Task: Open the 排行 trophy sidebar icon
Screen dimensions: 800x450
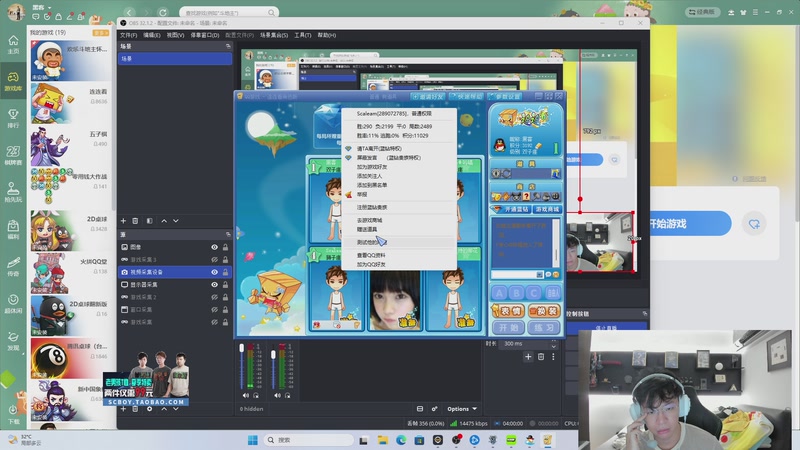Action: click(x=13, y=118)
